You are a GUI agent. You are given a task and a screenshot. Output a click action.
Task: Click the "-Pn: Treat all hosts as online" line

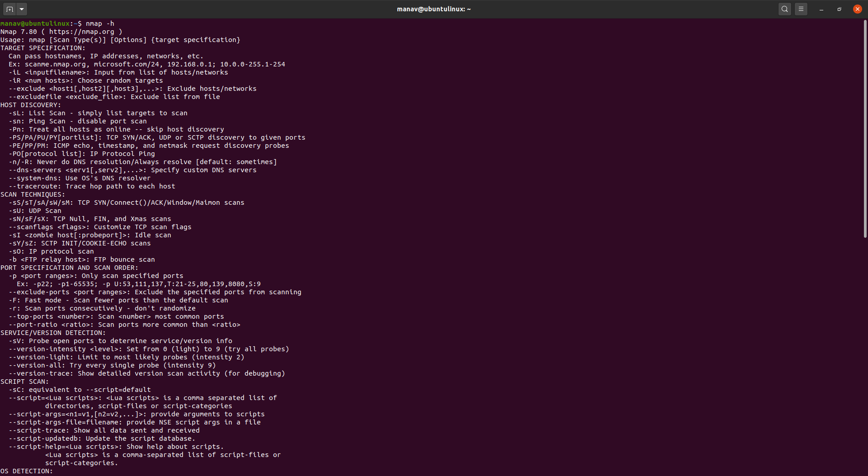116,129
